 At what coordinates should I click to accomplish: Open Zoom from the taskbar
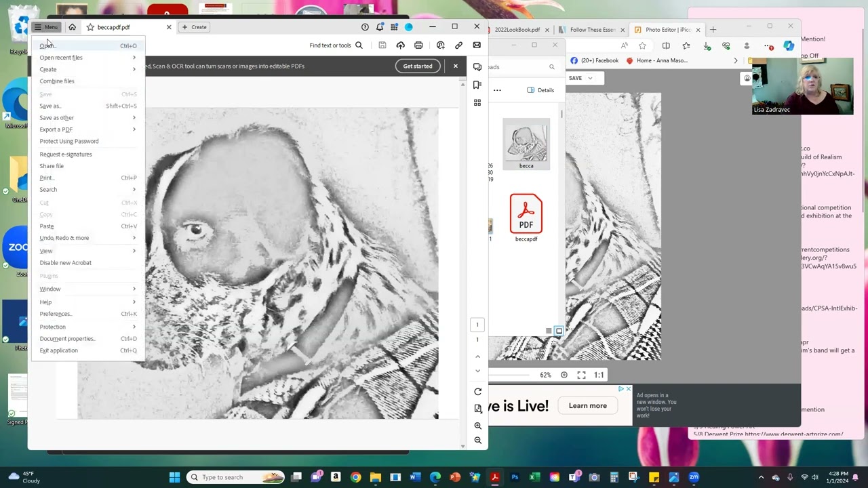pyautogui.click(x=694, y=477)
